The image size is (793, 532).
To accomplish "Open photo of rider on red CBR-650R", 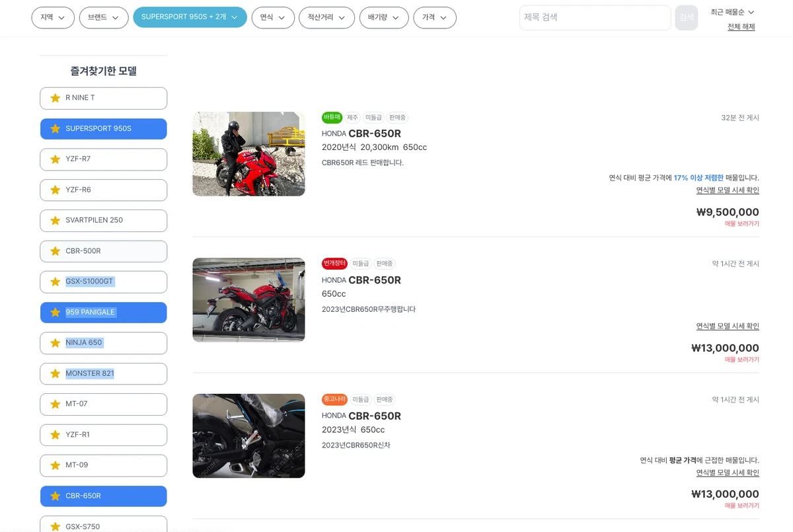I will tap(248, 154).
